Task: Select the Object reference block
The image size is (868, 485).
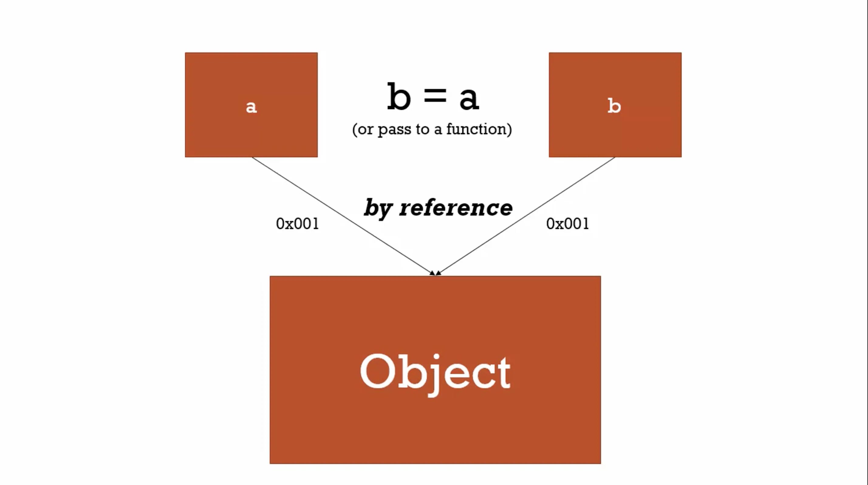Action: coord(435,369)
